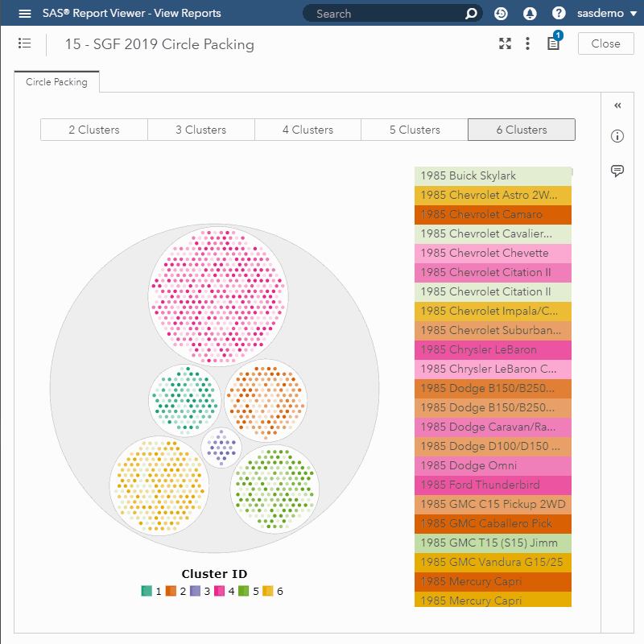Close the report viewer
This screenshot has height=644, width=644.
click(605, 43)
